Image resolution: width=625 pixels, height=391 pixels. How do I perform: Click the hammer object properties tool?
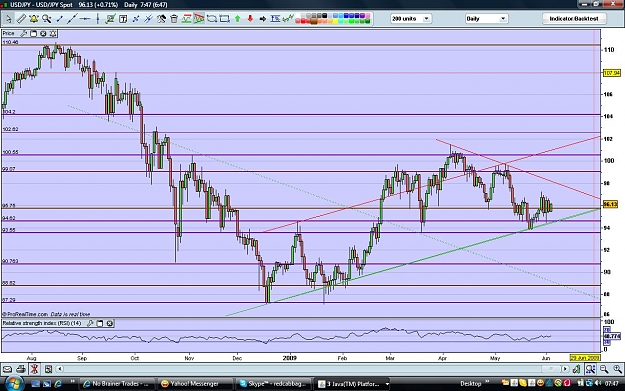coord(161,19)
